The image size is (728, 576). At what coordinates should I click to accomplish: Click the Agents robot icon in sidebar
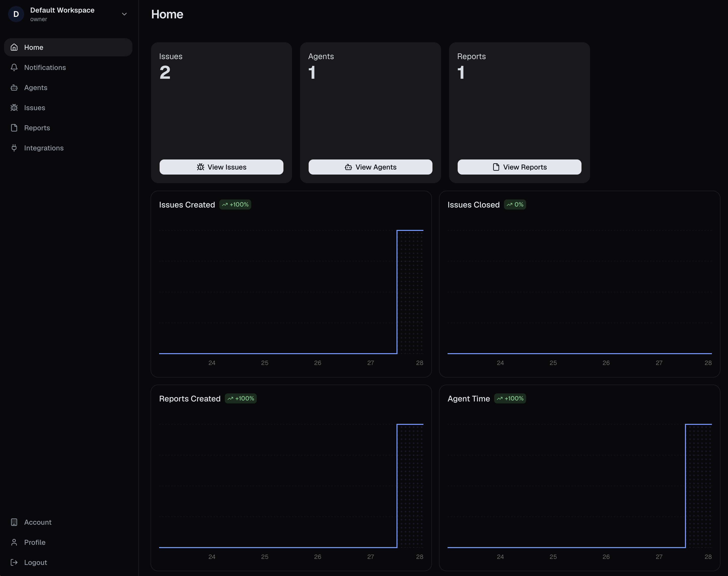tap(14, 88)
